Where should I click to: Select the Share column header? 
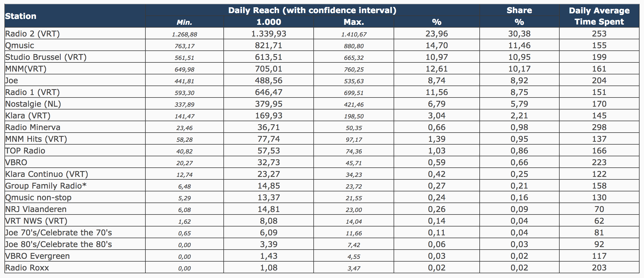pos(519,10)
